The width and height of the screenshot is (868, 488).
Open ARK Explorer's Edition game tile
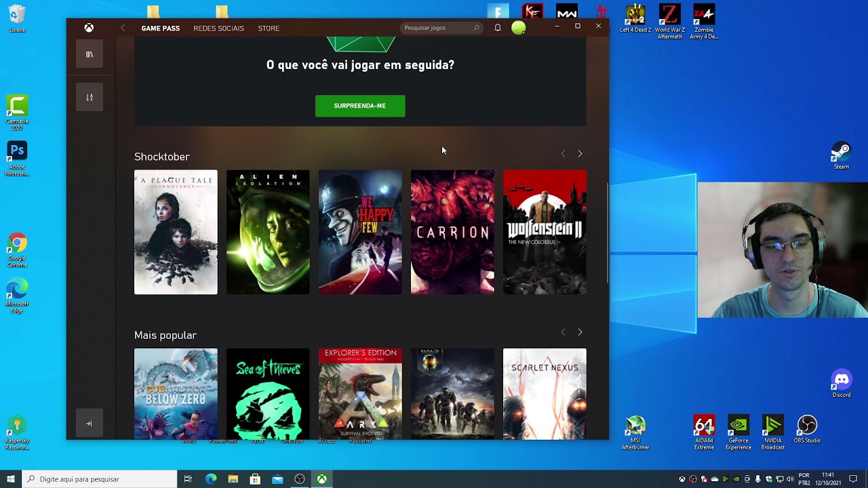tap(360, 394)
